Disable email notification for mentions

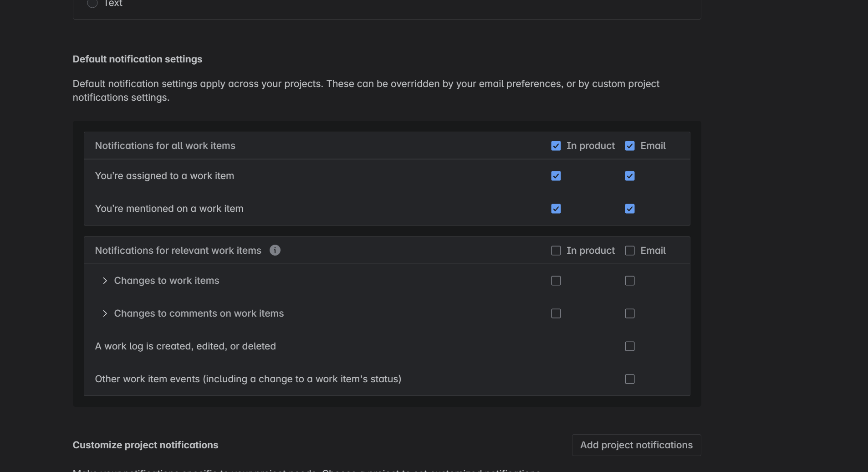click(x=630, y=209)
